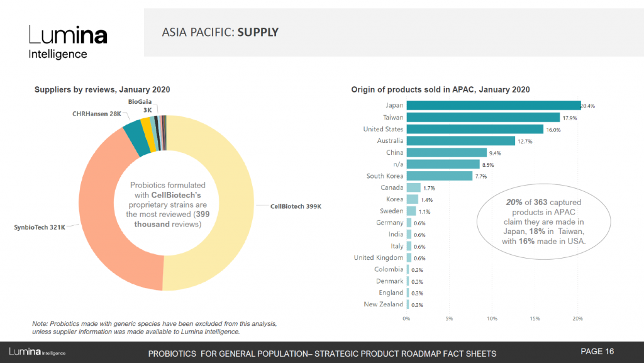Select the "New Zealand" axis label

point(384,304)
